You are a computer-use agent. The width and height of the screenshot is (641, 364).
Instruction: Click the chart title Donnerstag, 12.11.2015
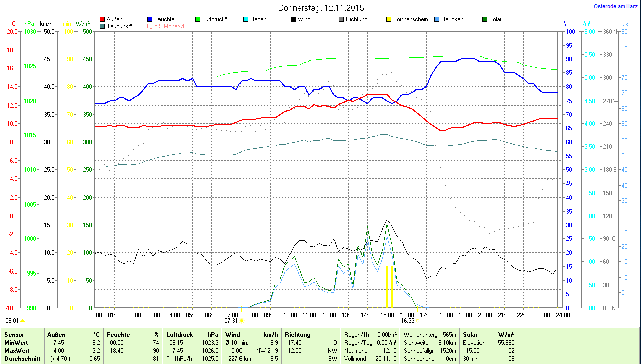point(321,8)
